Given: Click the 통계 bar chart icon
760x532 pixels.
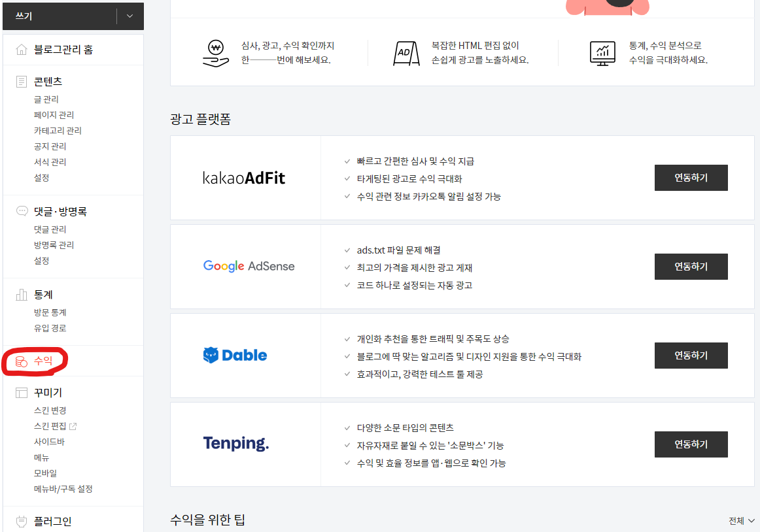Looking at the screenshot, I should pos(22,295).
